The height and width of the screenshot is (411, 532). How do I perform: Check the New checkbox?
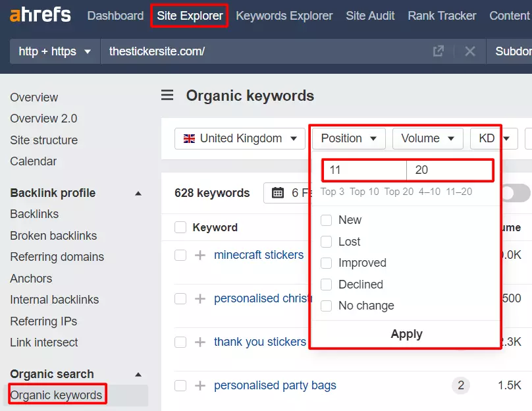pos(326,220)
